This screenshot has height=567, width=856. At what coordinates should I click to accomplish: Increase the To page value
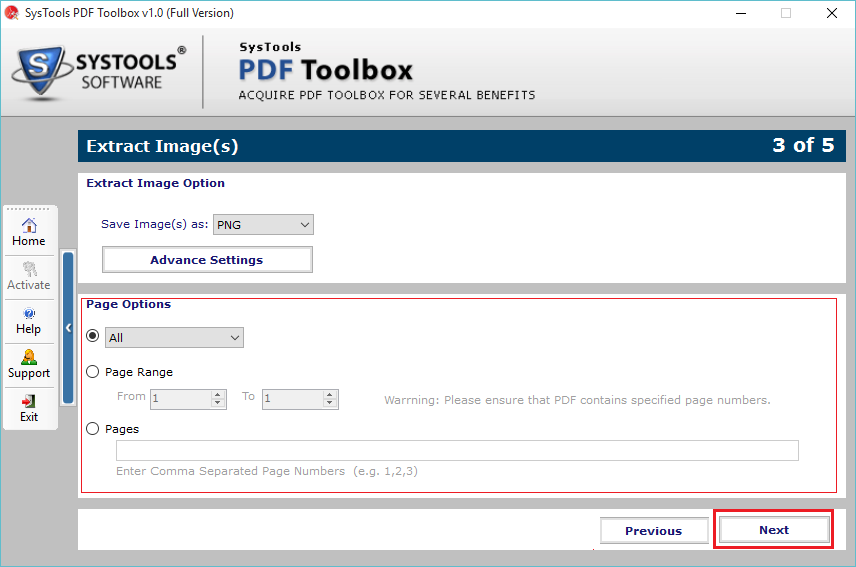[x=330, y=394]
